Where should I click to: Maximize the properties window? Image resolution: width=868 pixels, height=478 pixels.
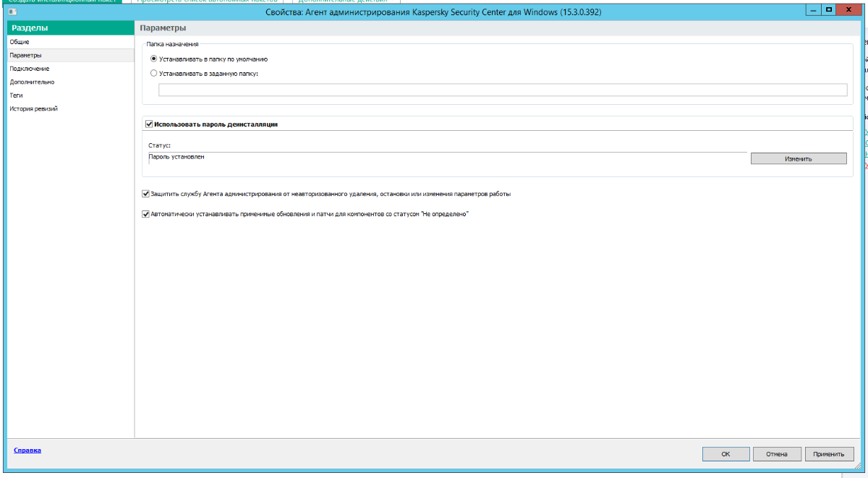click(x=828, y=10)
